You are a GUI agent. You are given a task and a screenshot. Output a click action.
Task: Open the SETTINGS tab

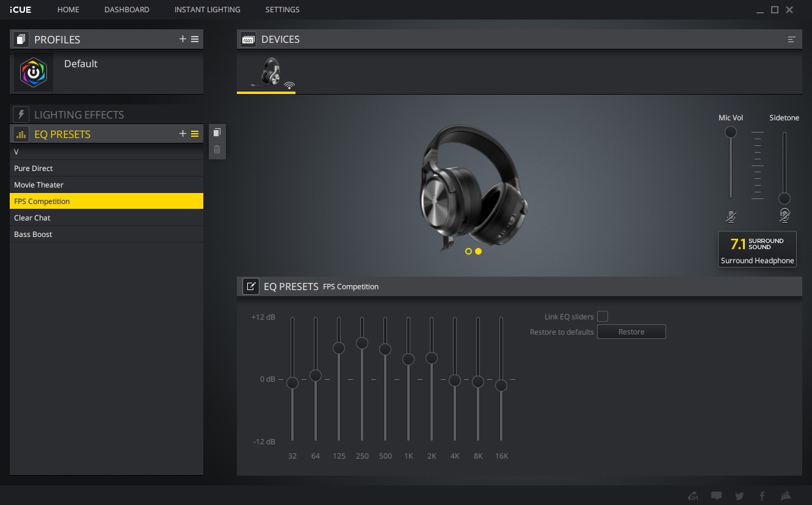click(x=283, y=10)
